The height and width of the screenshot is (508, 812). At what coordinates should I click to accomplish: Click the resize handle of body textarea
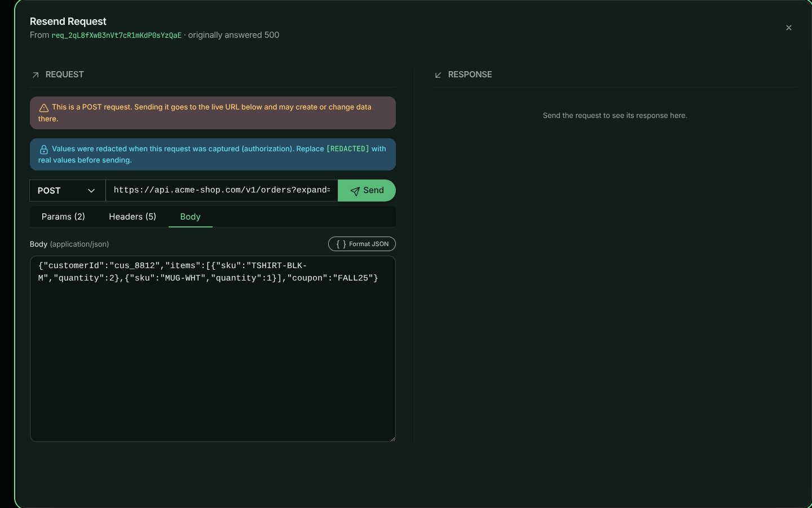tap(392, 438)
